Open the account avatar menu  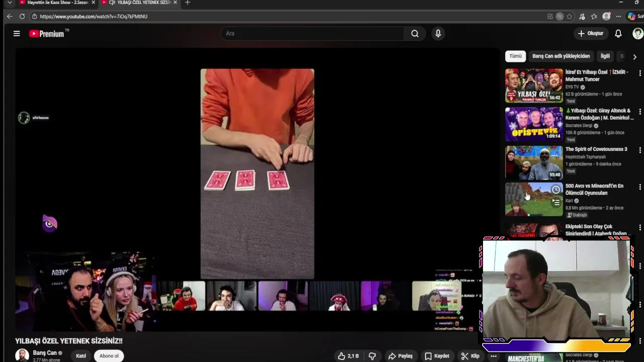pos(638,34)
